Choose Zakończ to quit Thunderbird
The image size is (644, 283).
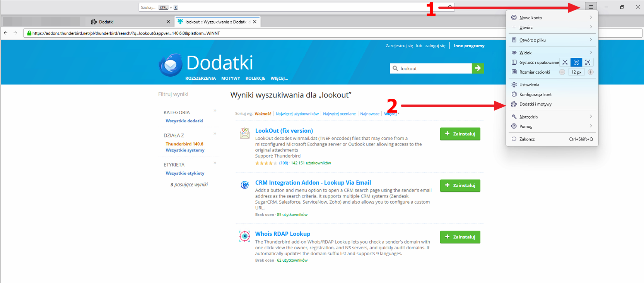(552, 139)
